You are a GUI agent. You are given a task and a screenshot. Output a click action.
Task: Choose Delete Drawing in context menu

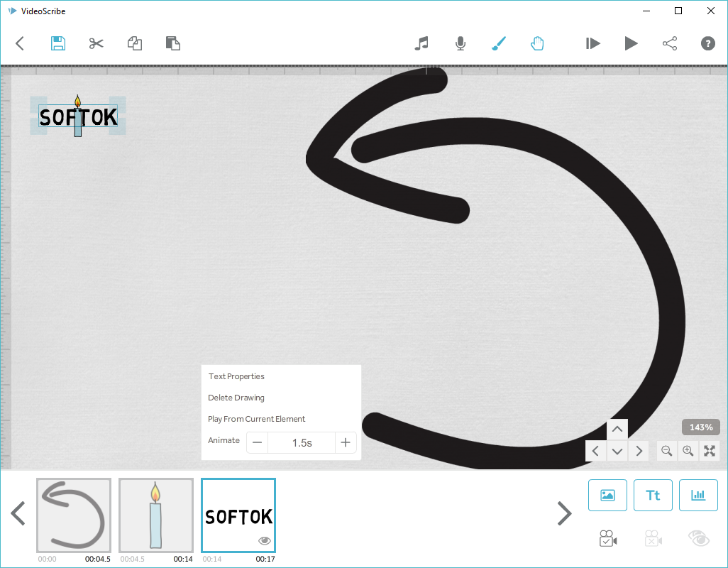236,398
